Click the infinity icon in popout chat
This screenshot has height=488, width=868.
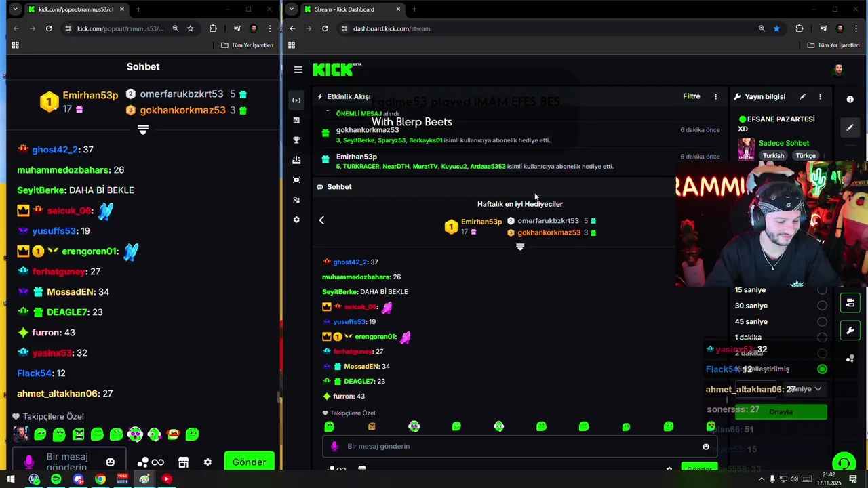[x=157, y=462]
